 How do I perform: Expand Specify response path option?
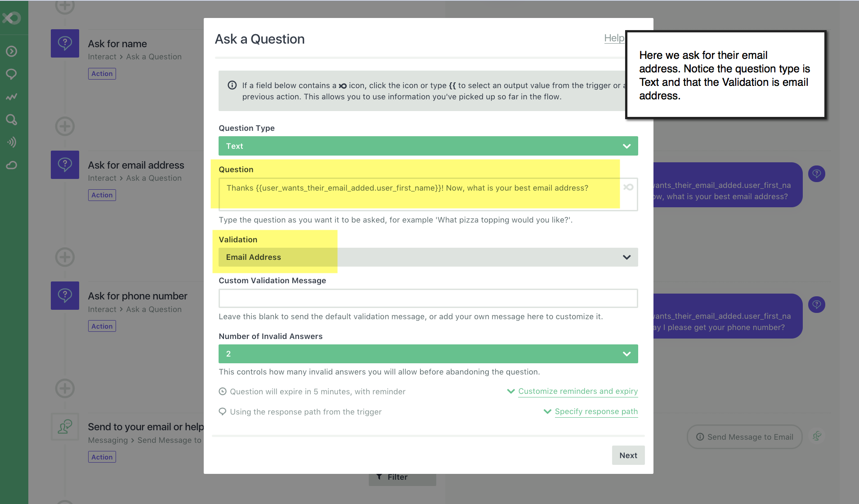[595, 411]
